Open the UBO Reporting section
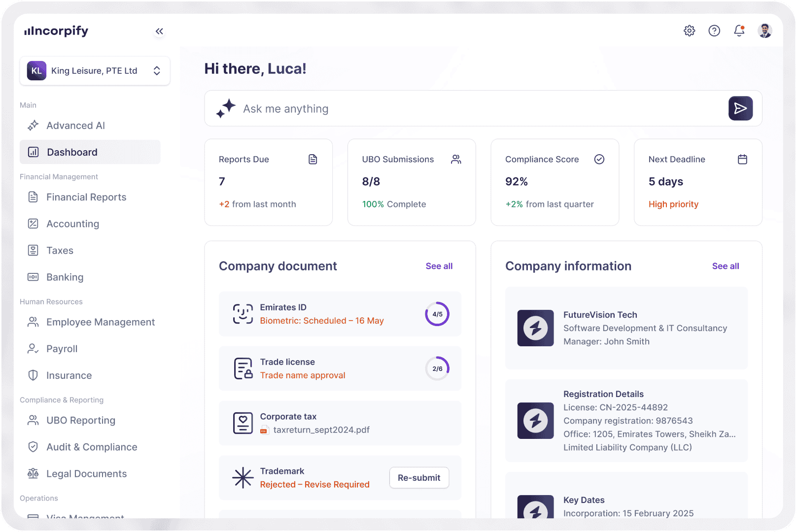This screenshot has height=532, width=797. (81, 420)
